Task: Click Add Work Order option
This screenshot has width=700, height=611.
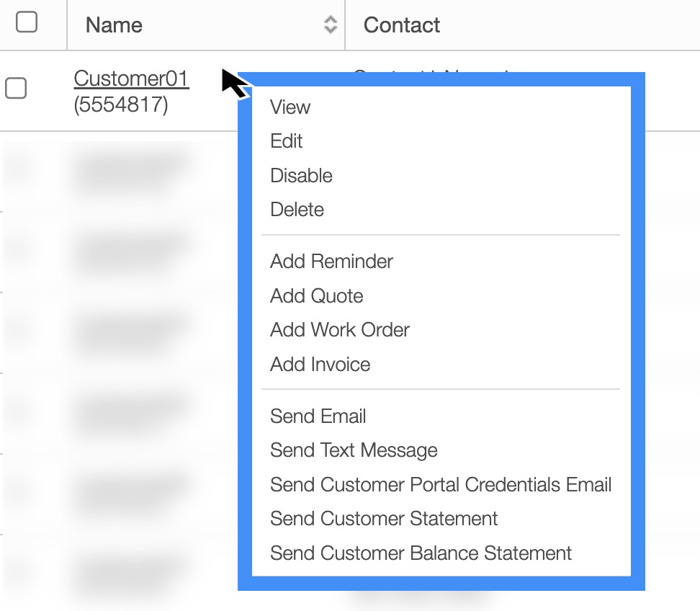Action: point(339,330)
